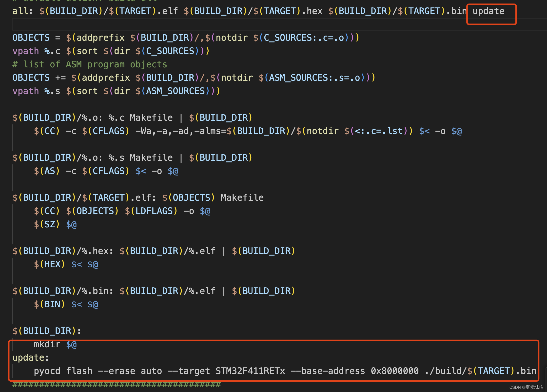
Task: Click the 'update' word on the all: line
Action: pyautogui.click(x=488, y=11)
